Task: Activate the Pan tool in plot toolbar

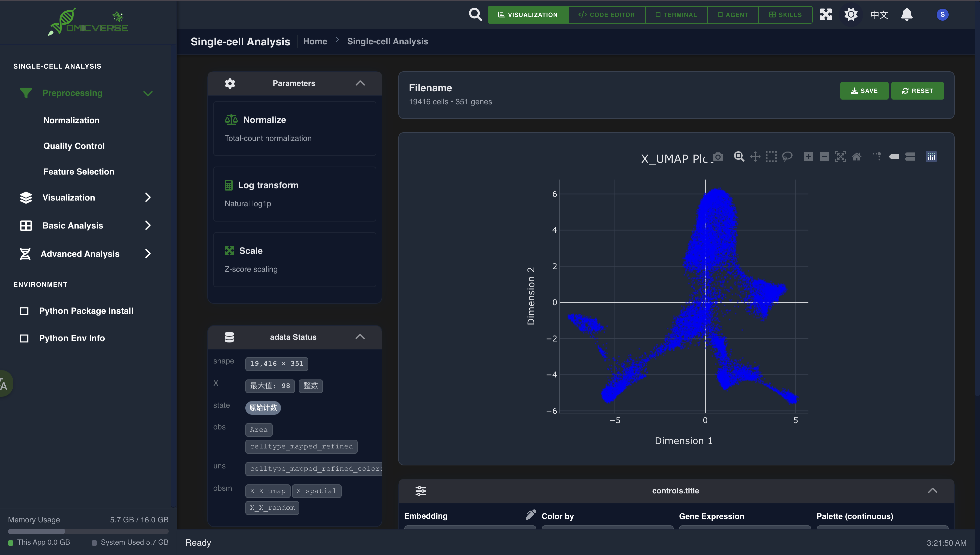Action: tap(755, 157)
